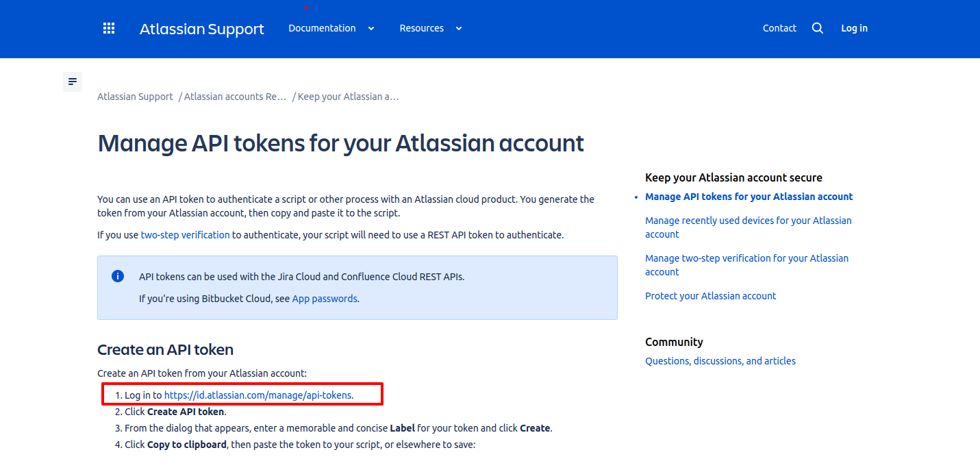Open the Contact page from header
Screen dimensions: 980x472
click(779, 28)
